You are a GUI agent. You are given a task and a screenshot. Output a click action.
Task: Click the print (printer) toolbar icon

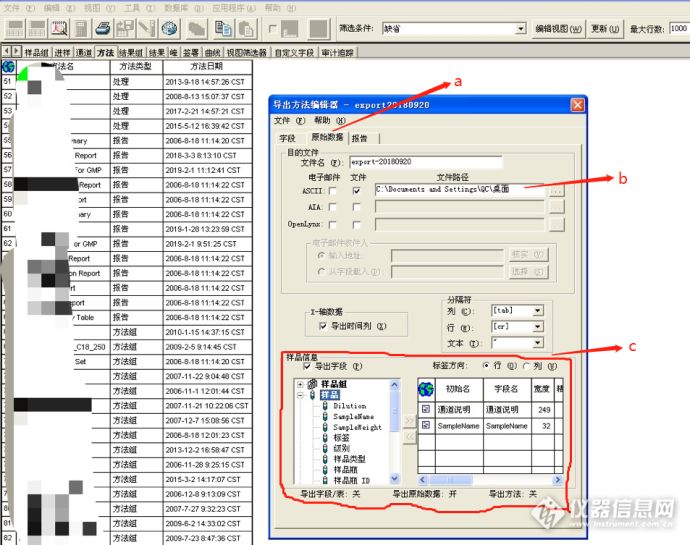coord(103,29)
